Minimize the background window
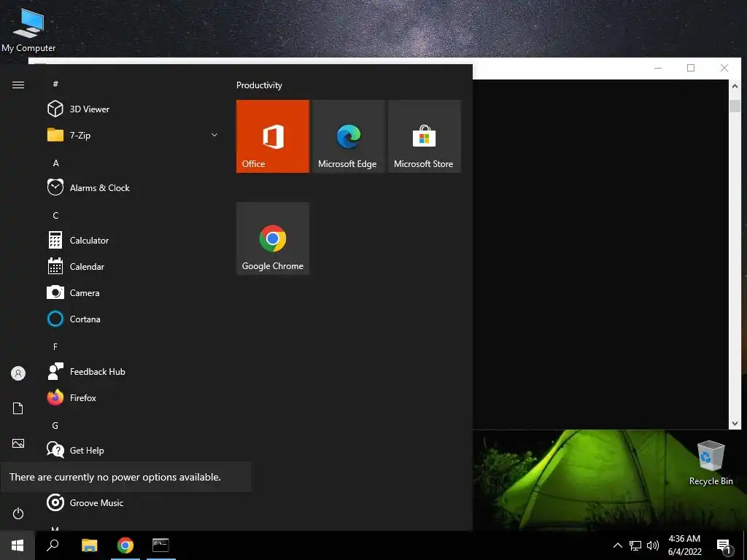Image resolution: width=747 pixels, height=560 pixels. (x=658, y=68)
